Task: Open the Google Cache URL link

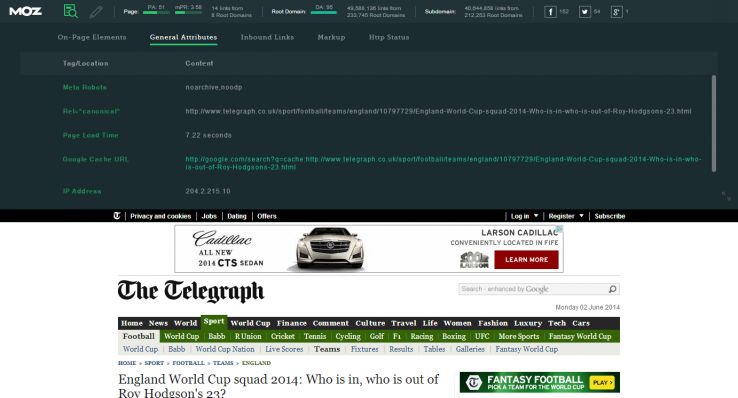Action: (443, 163)
